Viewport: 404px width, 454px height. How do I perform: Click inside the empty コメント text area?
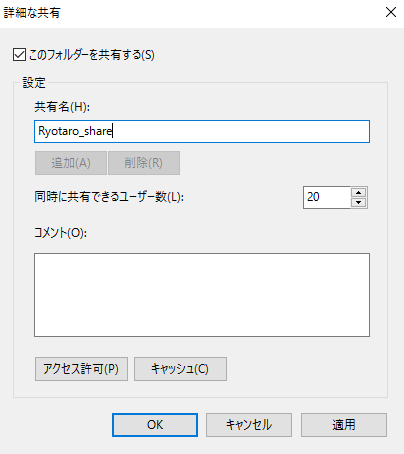coord(202,295)
